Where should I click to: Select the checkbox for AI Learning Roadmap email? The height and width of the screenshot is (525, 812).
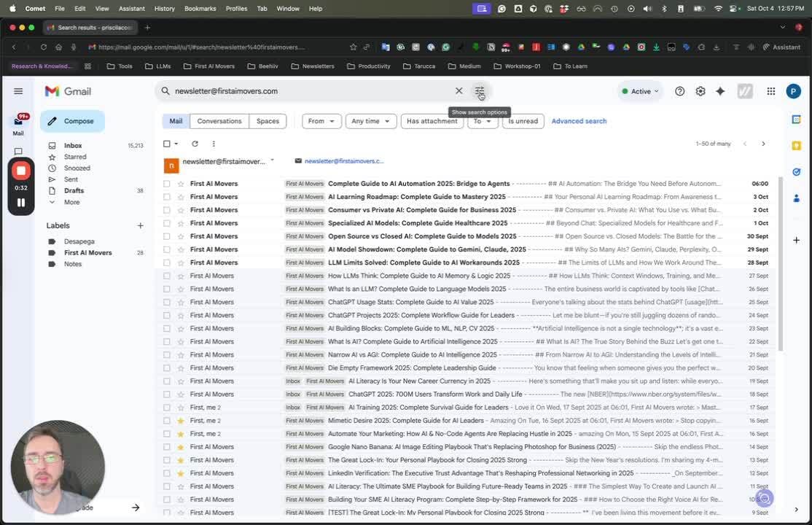(167, 197)
